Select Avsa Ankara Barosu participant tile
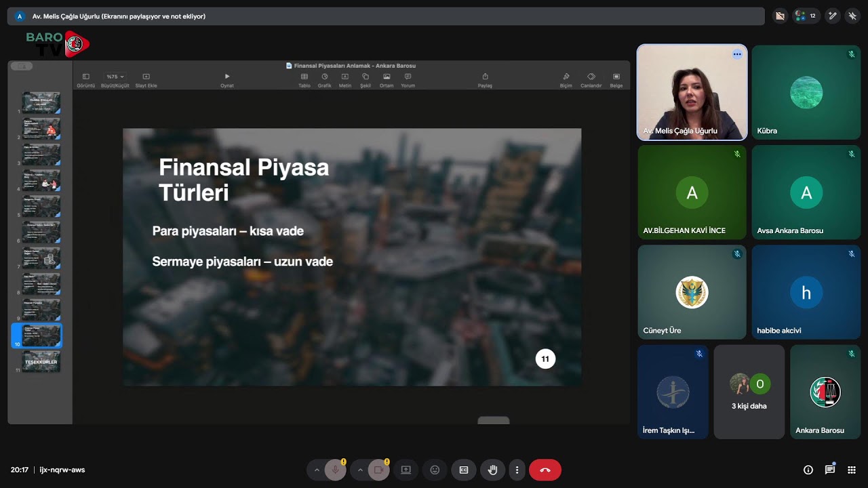Image resolution: width=868 pixels, height=488 pixels. coord(806,192)
